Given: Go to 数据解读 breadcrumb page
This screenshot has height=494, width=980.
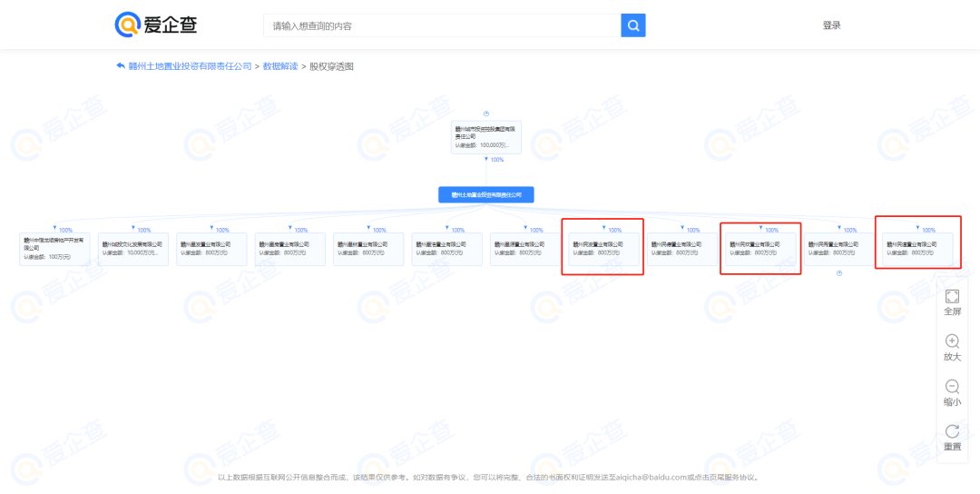Looking at the screenshot, I should [279, 66].
